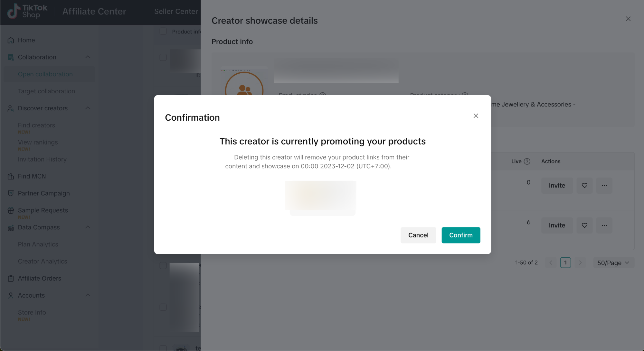Click the Sample Requests gift icon
This screenshot has width=644, height=351.
[11, 210]
